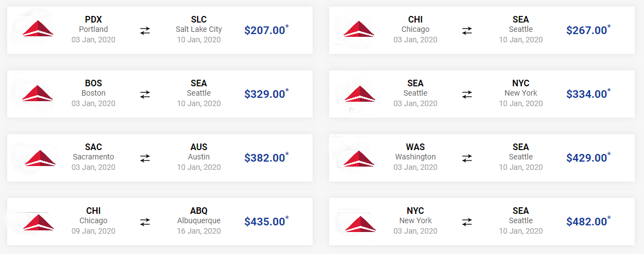Click Delta logo on Portland to Salt Lake City card
This screenshot has width=644, height=254.
click(38, 28)
